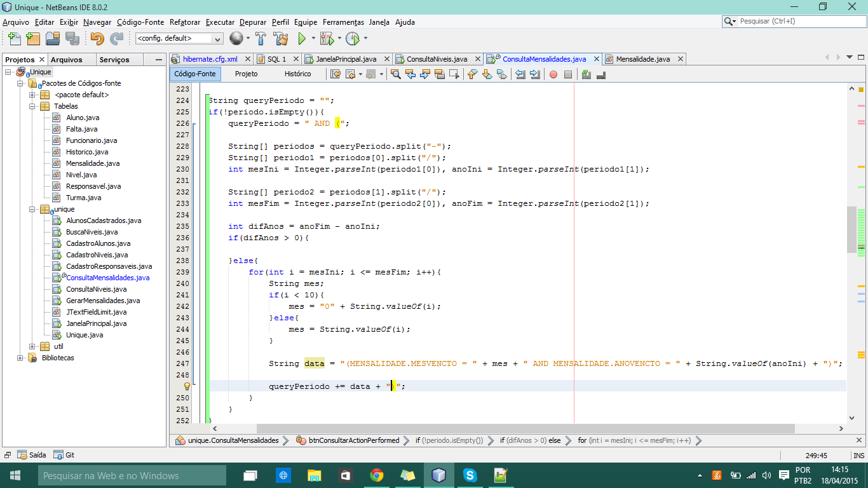Start macro recording with the red circle
This screenshot has height=488, width=868.
point(553,74)
